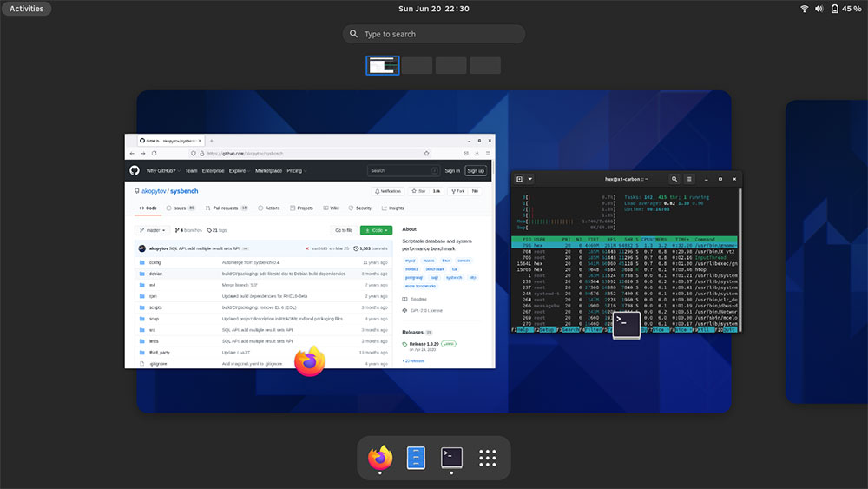Viewport: 868px width, 489px height.
Task: Open the green Code dropdown
Action: [376, 230]
